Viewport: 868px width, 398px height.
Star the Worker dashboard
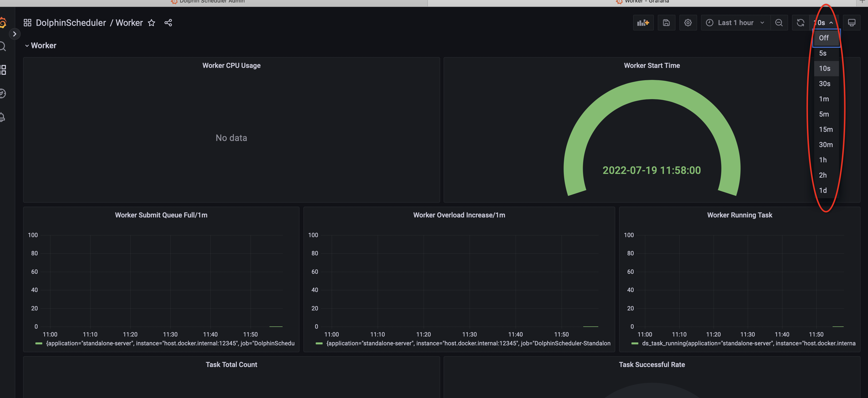pyautogui.click(x=152, y=23)
